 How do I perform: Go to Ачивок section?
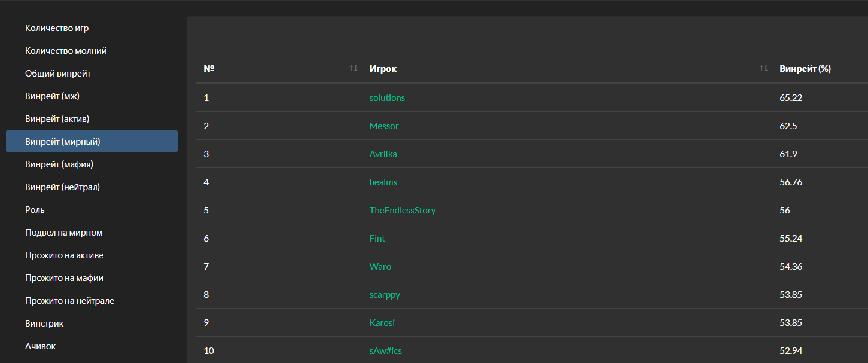click(41, 346)
